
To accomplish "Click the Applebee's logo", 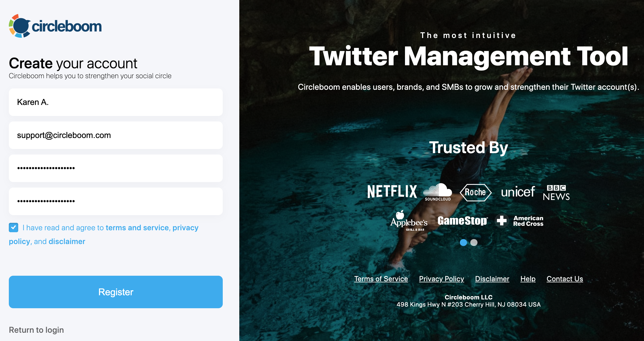I will point(409,221).
